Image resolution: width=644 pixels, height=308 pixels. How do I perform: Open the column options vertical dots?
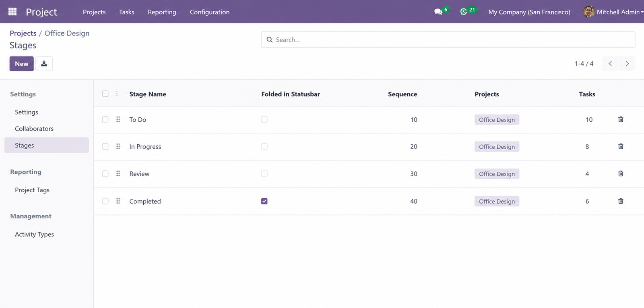click(x=117, y=94)
